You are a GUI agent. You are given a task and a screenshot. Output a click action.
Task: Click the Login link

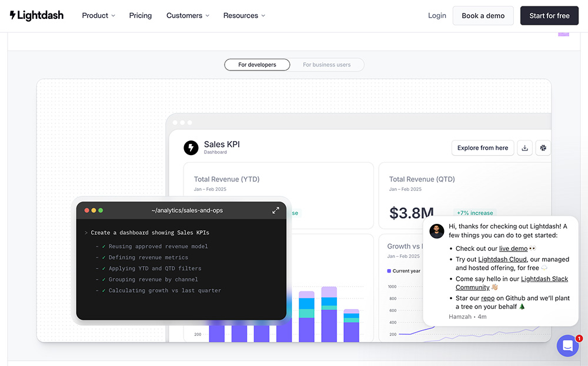point(437,15)
